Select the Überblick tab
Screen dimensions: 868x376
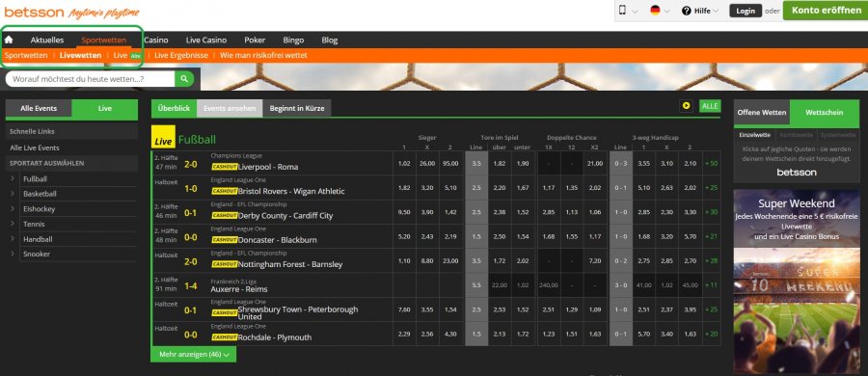click(x=174, y=109)
